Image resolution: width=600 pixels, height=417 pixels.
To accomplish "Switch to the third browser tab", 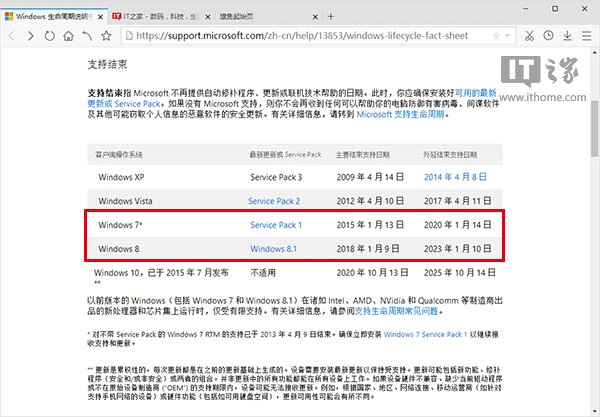I will pos(268,16).
